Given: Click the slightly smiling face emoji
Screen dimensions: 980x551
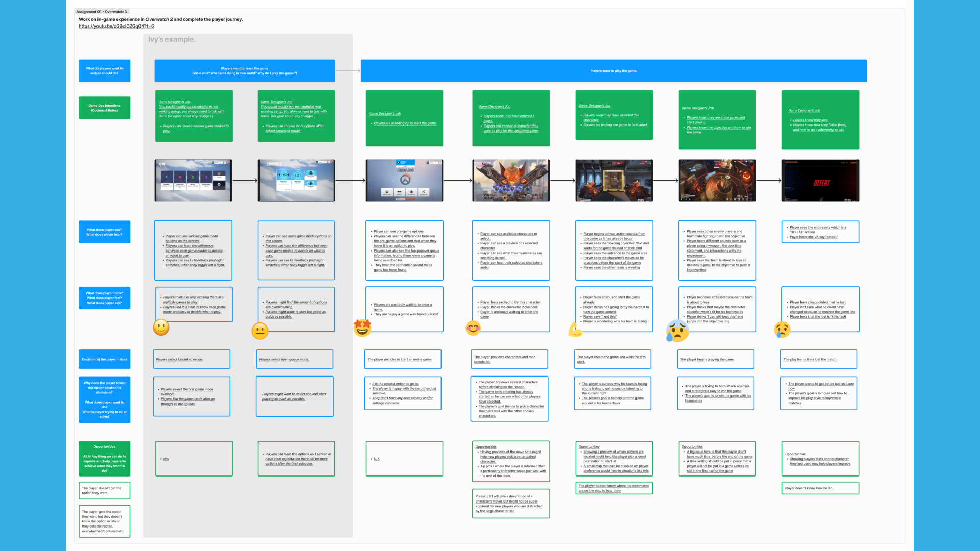Looking at the screenshot, I should pyautogui.click(x=161, y=328).
